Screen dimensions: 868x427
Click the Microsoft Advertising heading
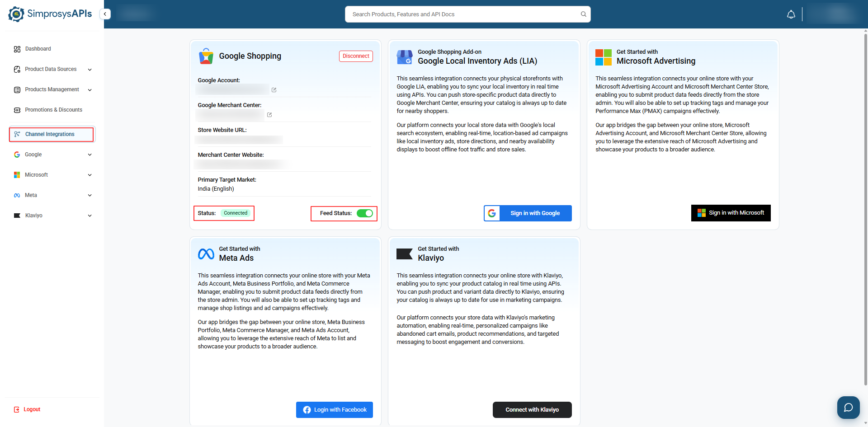[x=656, y=61]
